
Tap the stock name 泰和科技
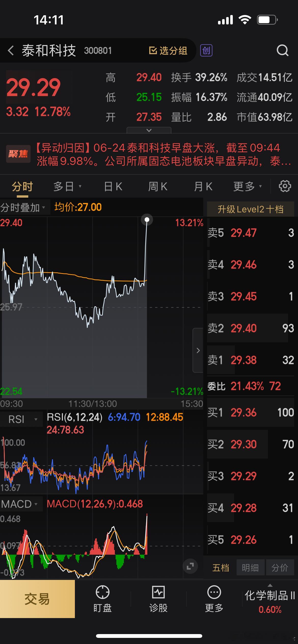[49, 50]
